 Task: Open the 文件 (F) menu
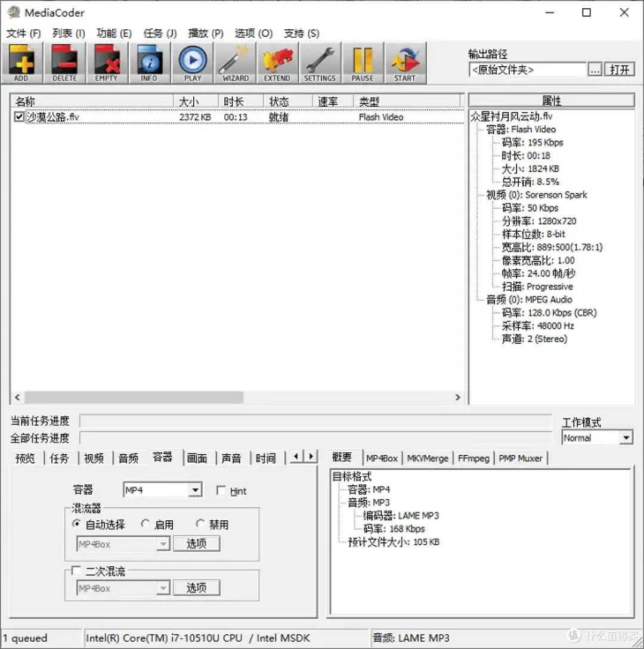tap(23, 33)
